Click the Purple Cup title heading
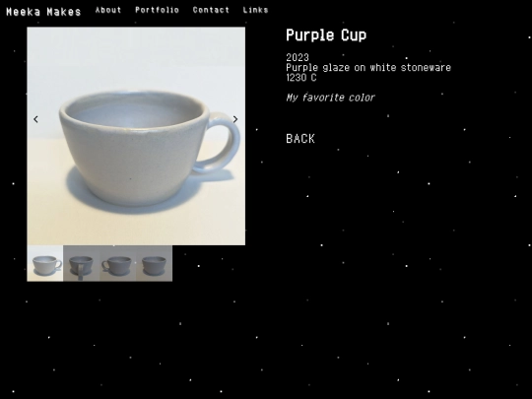Viewport: 532px width, 399px height. click(326, 34)
